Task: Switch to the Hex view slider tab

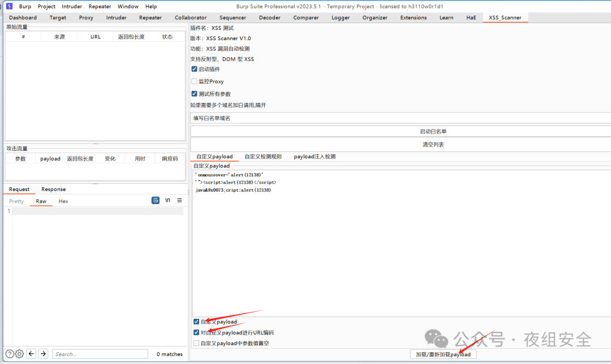Action: [x=63, y=201]
